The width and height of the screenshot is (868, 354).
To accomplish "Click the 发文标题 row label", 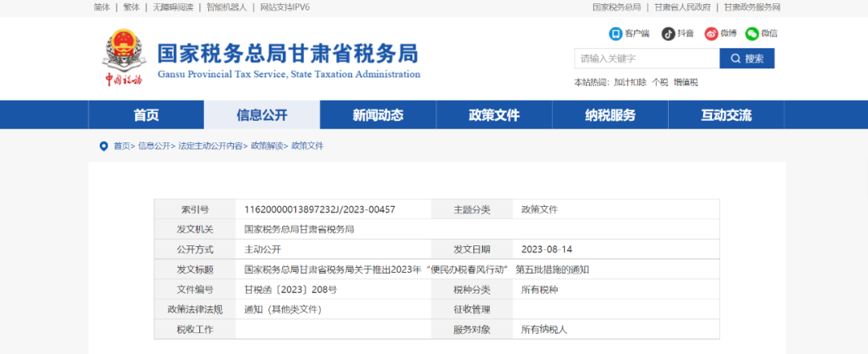I will [194, 270].
